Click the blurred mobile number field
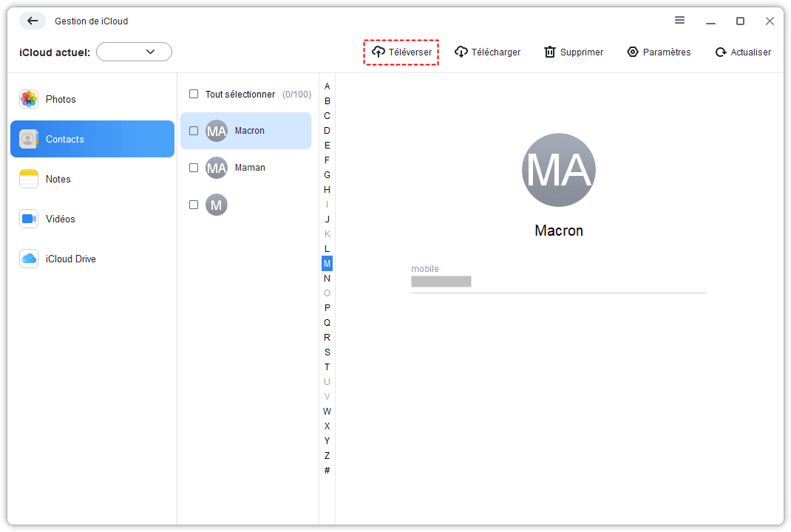The width and height of the screenshot is (791, 532). point(441,282)
